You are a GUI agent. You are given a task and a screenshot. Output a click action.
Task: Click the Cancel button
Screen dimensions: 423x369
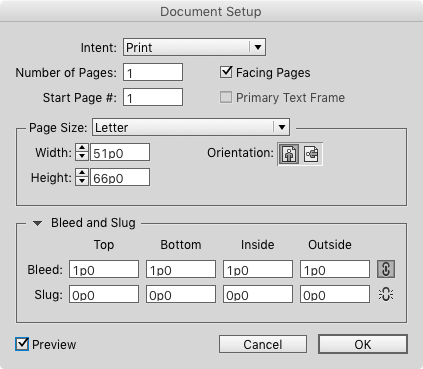tap(263, 344)
